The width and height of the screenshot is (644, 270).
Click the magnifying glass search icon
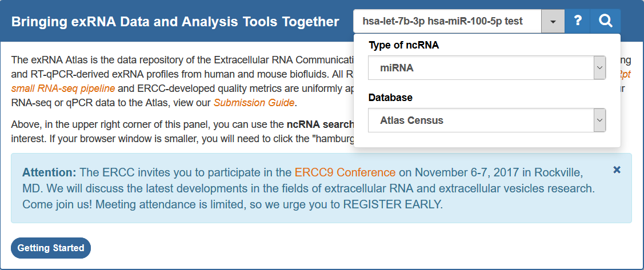pos(605,22)
